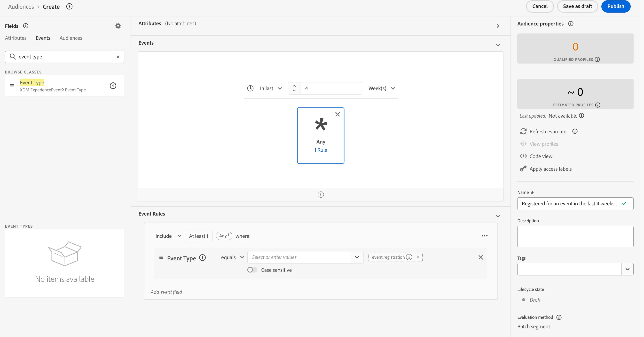Select the Events tab
644x337 pixels.
(43, 38)
